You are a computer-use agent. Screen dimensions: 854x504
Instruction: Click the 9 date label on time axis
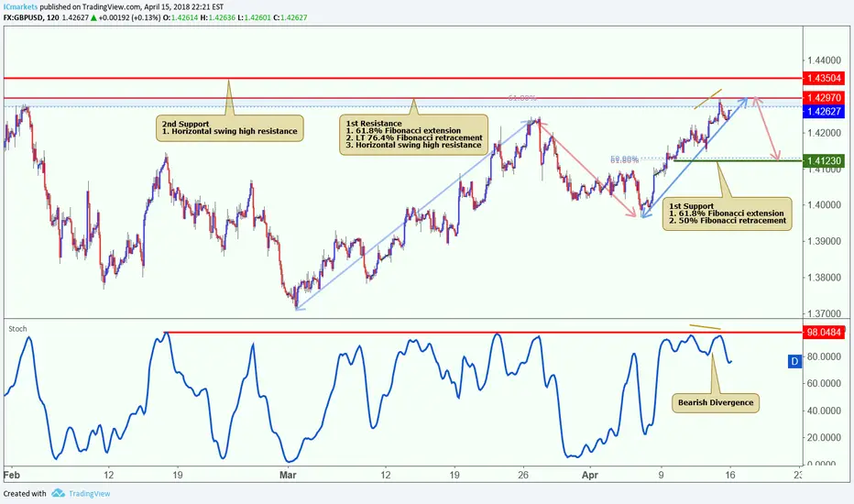662,475
